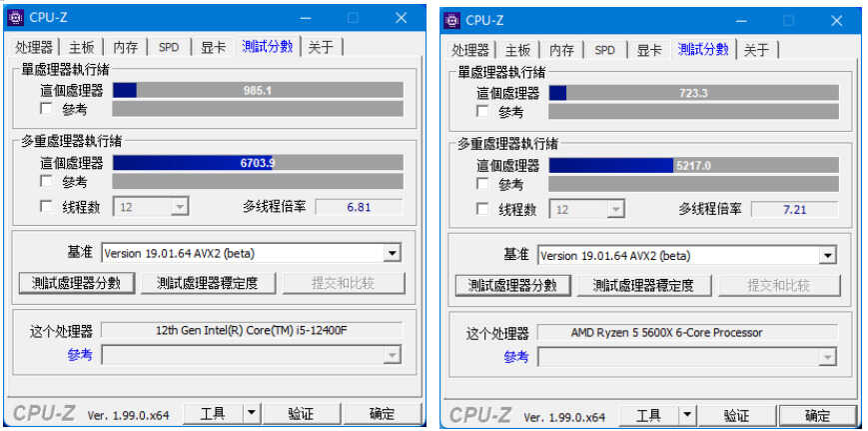Viewport: 868px width, 431px height.
Task: Close the i5-12400F CPU-Z window
Action: pos(401,18)
